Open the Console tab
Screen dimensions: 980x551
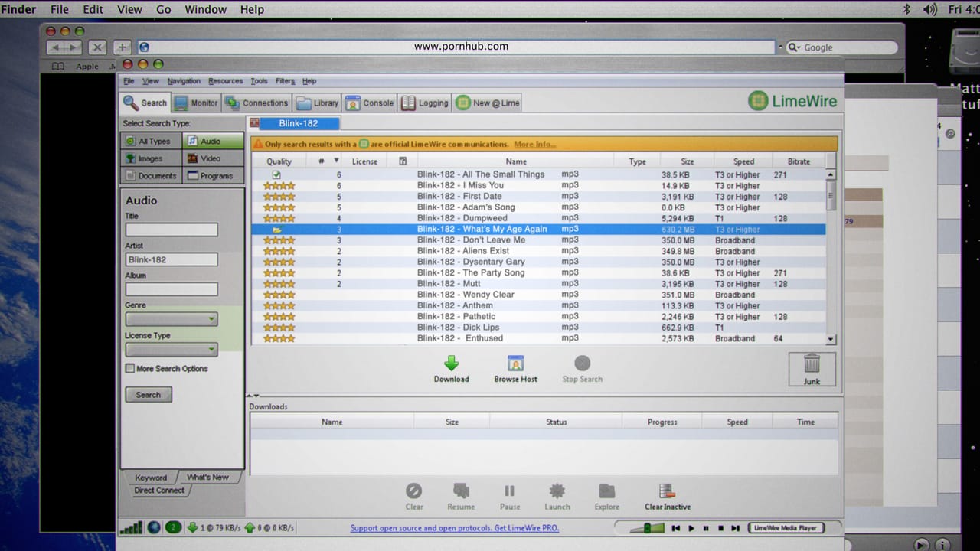point(369,103)
